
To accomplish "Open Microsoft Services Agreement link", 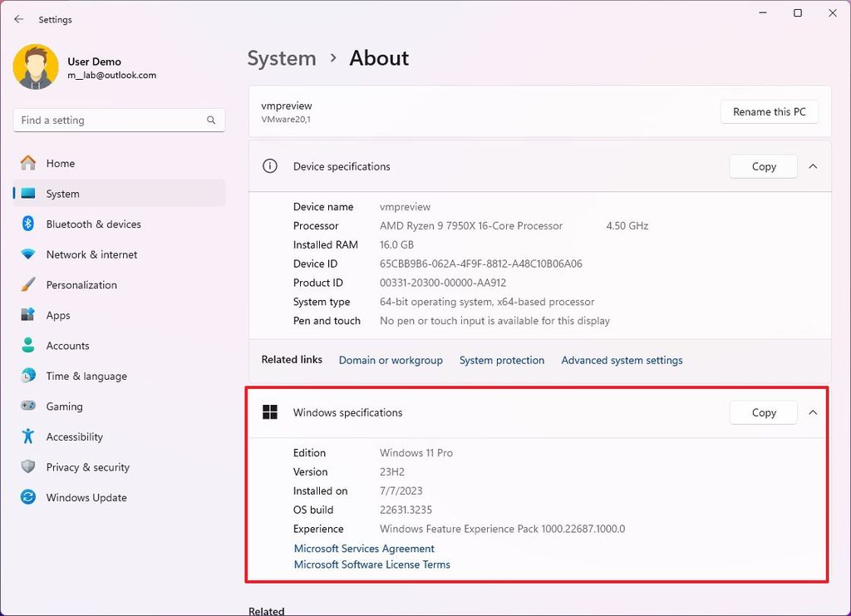I will click(363, 548).
